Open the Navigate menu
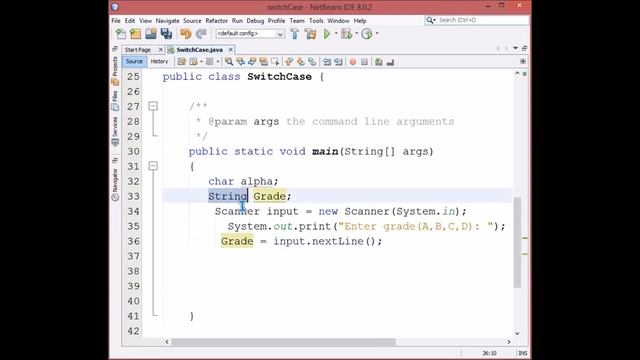Screen dimensions: 640x360 167,20
